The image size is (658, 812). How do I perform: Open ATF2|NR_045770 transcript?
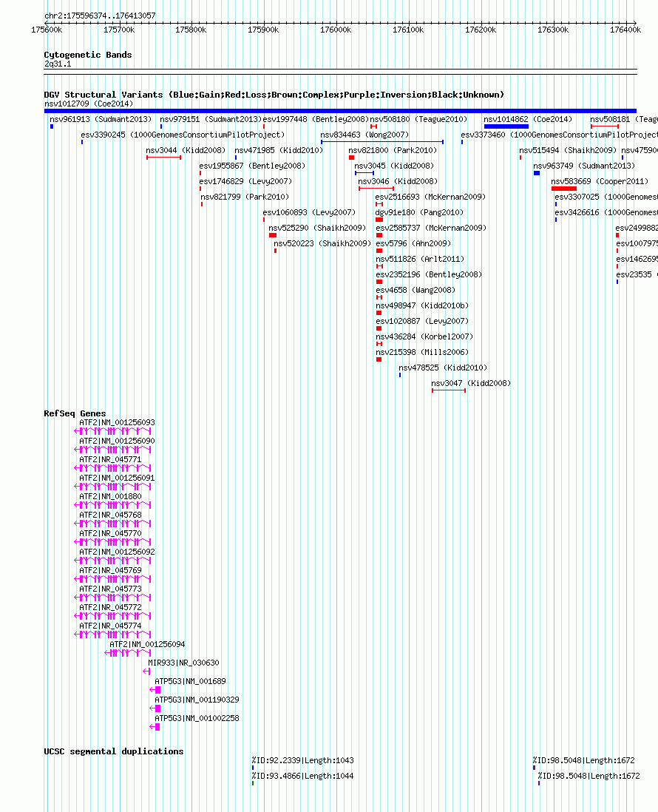coord(113,541)
